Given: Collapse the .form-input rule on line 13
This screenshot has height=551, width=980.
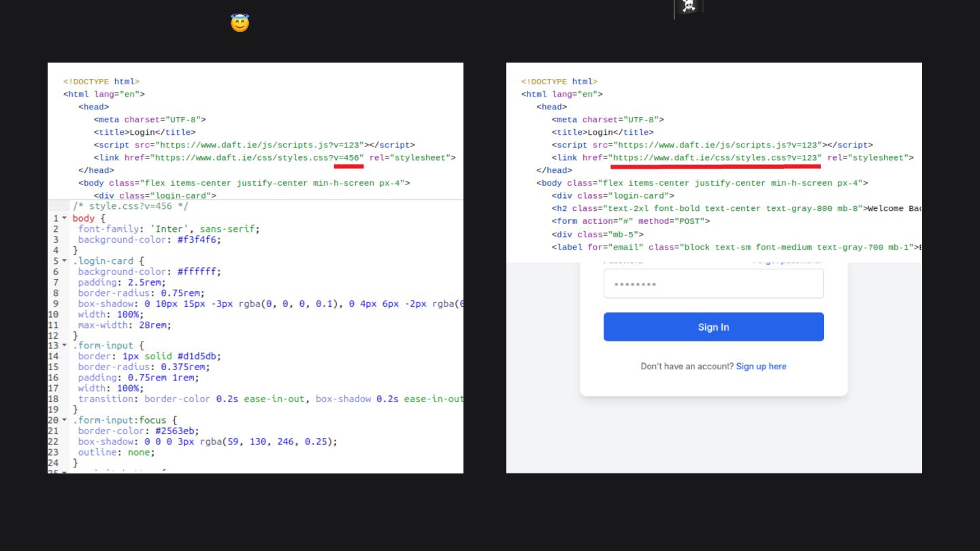Looking at the screenshot, I should point(65,346).
